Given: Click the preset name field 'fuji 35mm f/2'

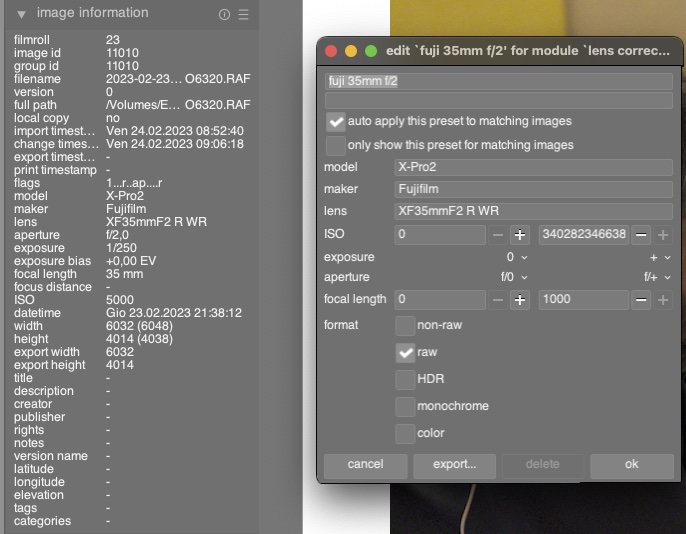Looking at the screenshot, I should pos(498,81).
